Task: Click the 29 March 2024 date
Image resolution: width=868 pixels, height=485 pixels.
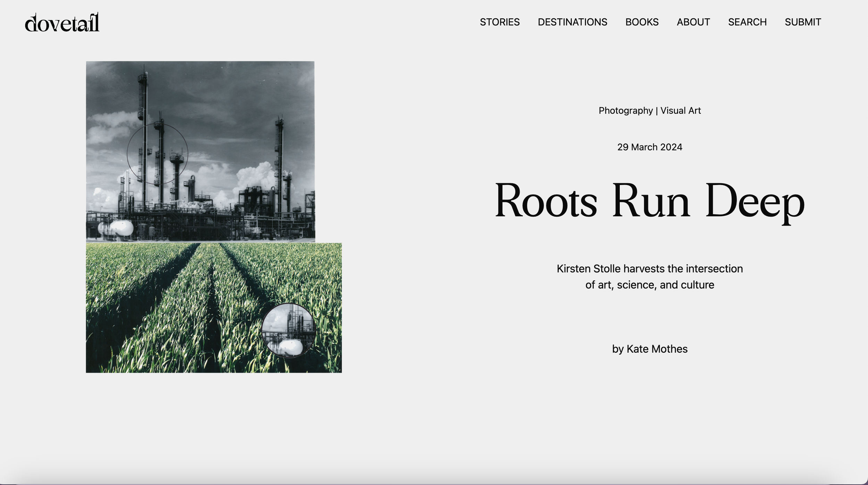Action: [649, 147]
